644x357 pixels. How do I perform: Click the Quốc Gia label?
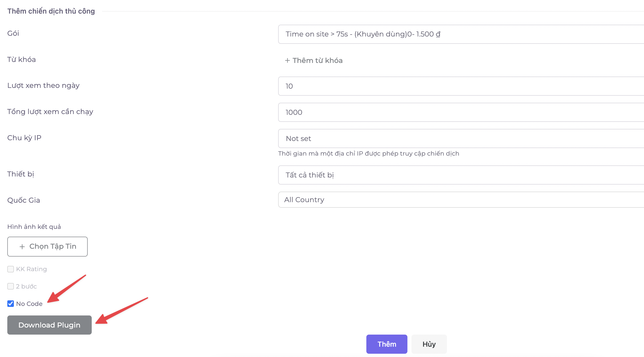coord(24,200)
